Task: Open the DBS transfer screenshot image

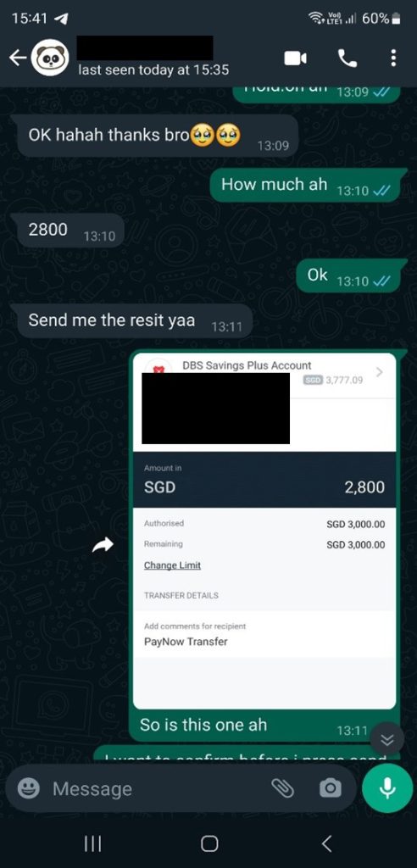Action: coord(264,531)
